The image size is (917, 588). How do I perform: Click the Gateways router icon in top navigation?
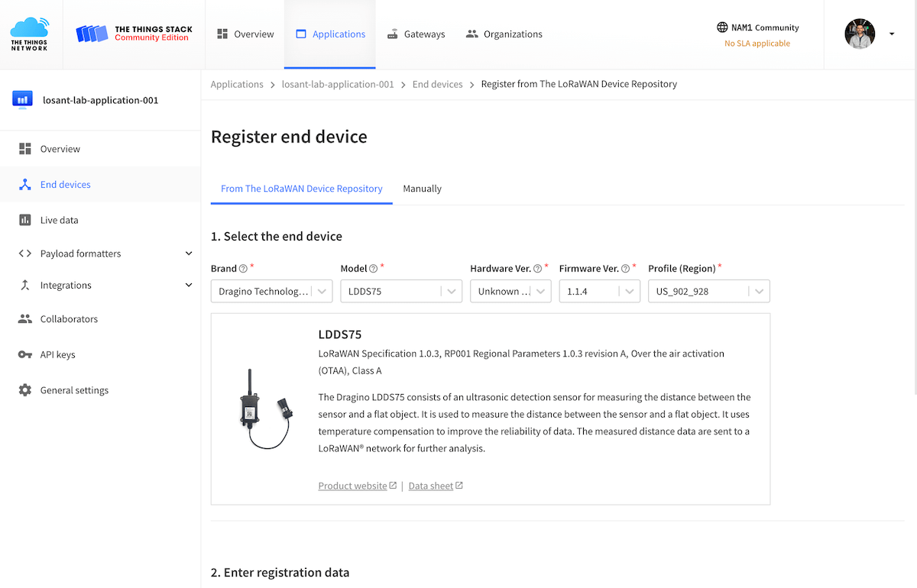(x=393, y=34)
